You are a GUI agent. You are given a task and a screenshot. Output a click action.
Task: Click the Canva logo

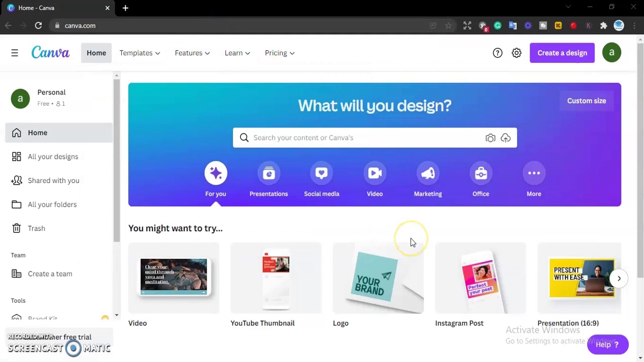pos(50,53)
